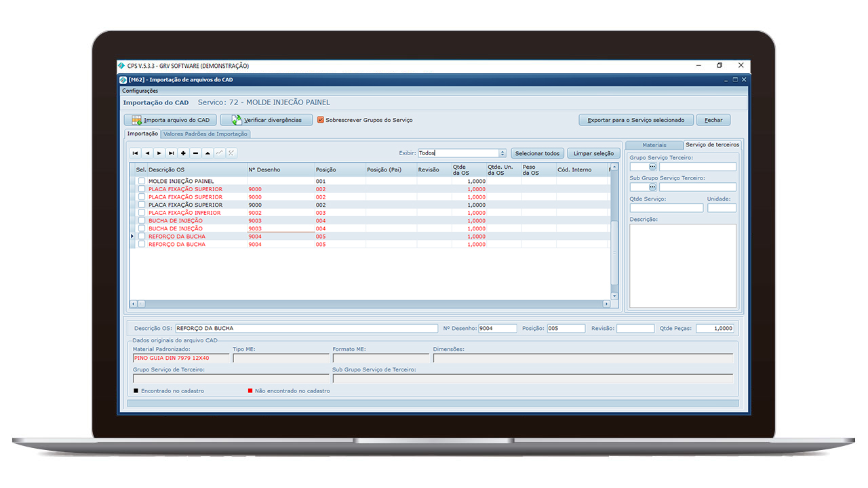Click the CPS application icon in title bar
Image resolution: width=868 pixels, height=488 pixels.
point(122,66)
